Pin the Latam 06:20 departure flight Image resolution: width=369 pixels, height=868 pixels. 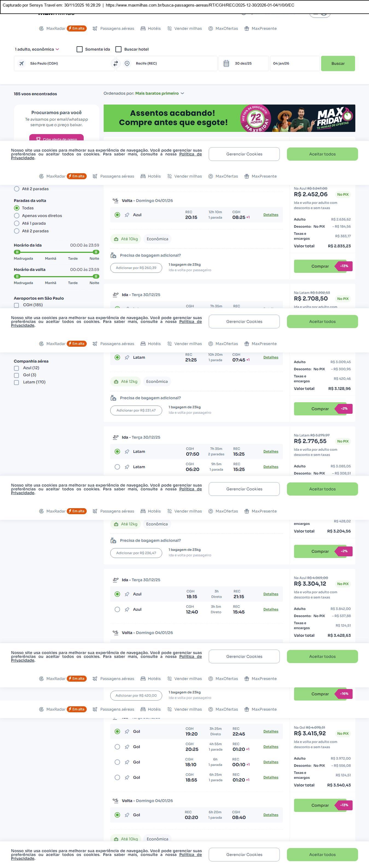tap(127, 467)
